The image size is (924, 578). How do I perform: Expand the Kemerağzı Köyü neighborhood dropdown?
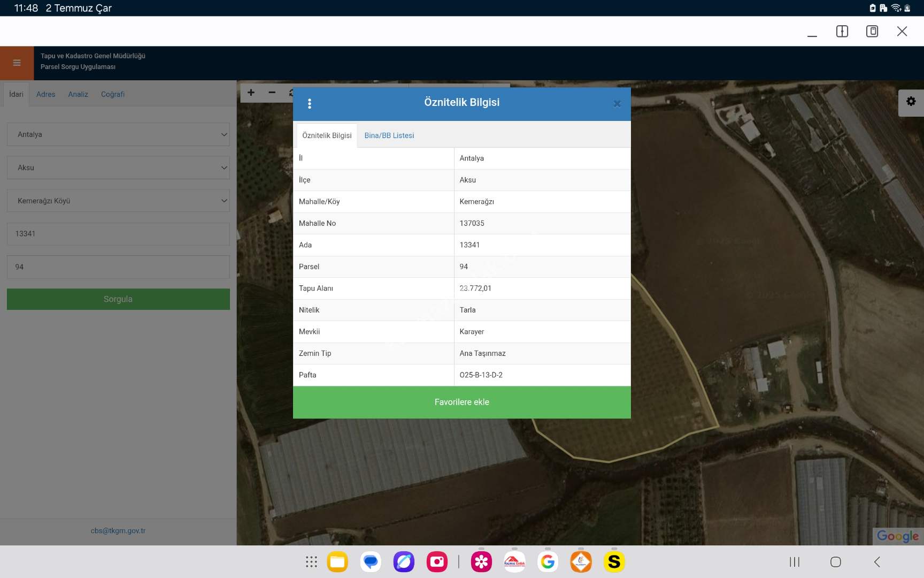click(x=118, y=201)
